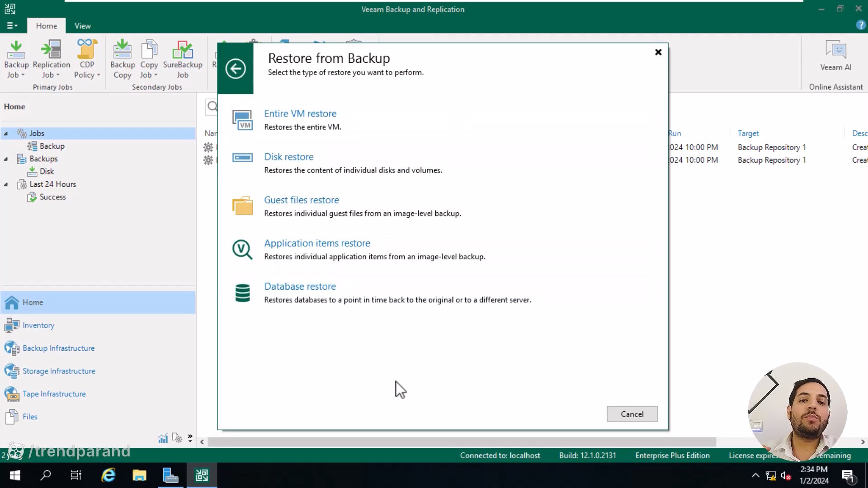Click the Veeam taskbar icon

pyautogui.click(x=202, y=475)
